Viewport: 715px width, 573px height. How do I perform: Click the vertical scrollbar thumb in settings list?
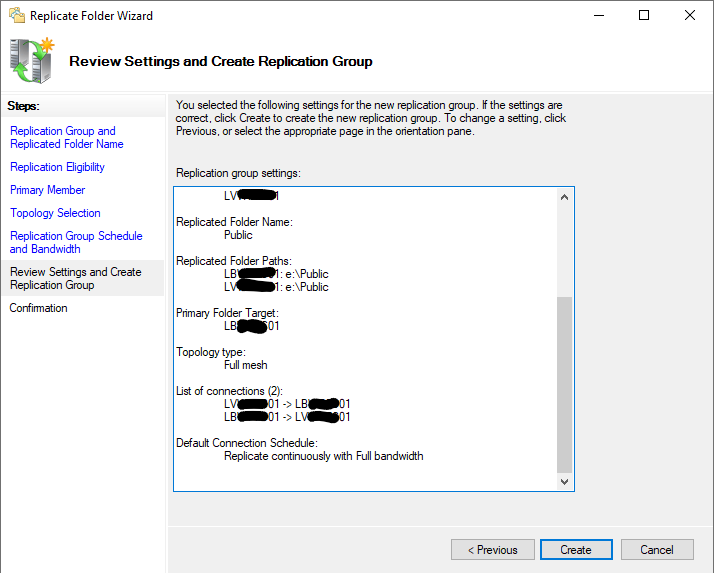click(564, 385)
